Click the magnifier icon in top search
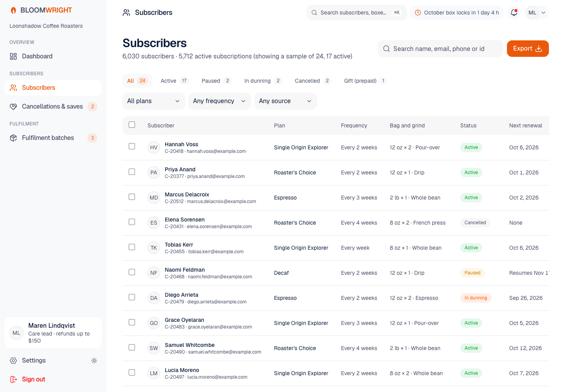This screenshot has height=392, width=565. click(314, 13)
